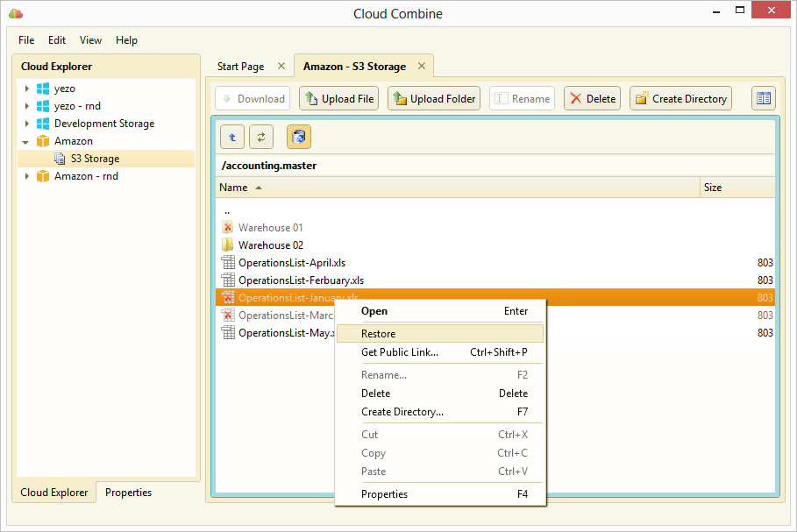Viewport: 797px width, 532px height.
Task: Click the S3 Storage bucket icon
Action: (60, 159)
